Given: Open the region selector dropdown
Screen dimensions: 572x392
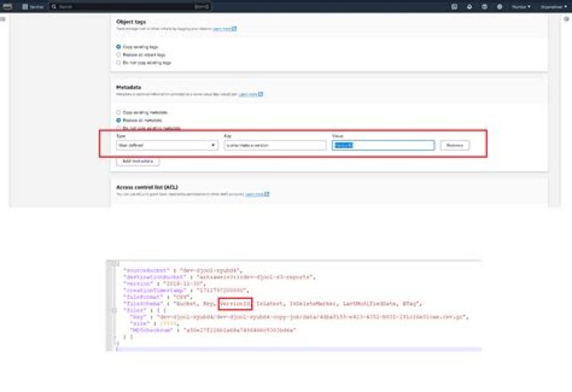Looking at the screenshot, I should point(521,6).
